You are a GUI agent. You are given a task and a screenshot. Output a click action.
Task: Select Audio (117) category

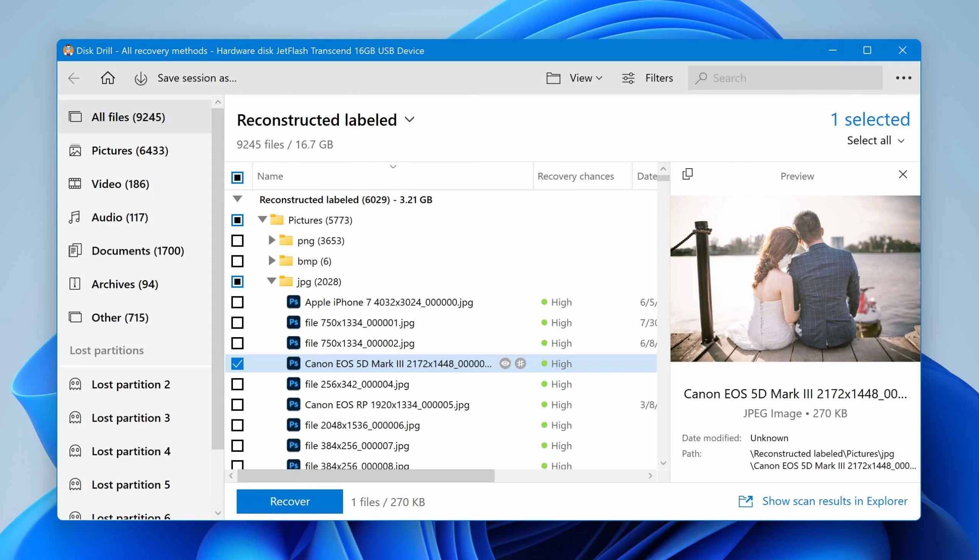[x=135, y=217]
